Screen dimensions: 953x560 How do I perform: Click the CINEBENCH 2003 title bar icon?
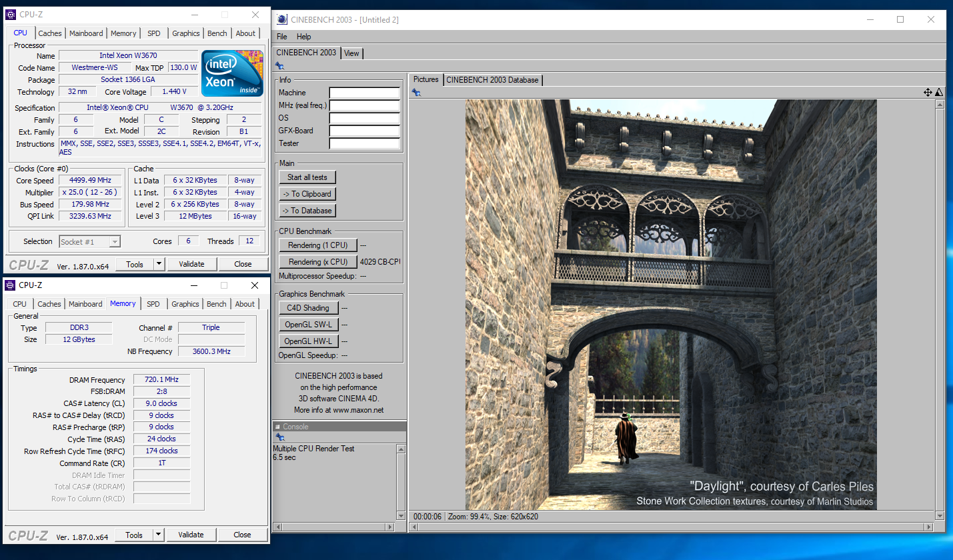[283, 19]
